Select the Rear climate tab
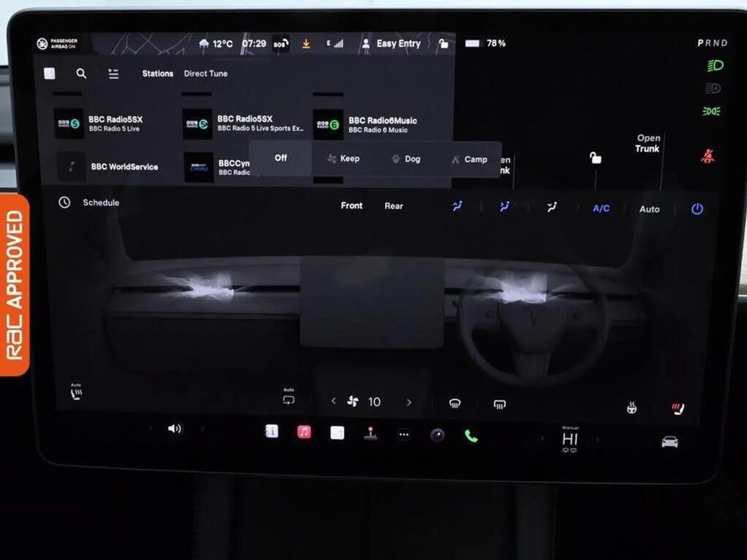The image size is (747, 560). (x=393, y=206)
